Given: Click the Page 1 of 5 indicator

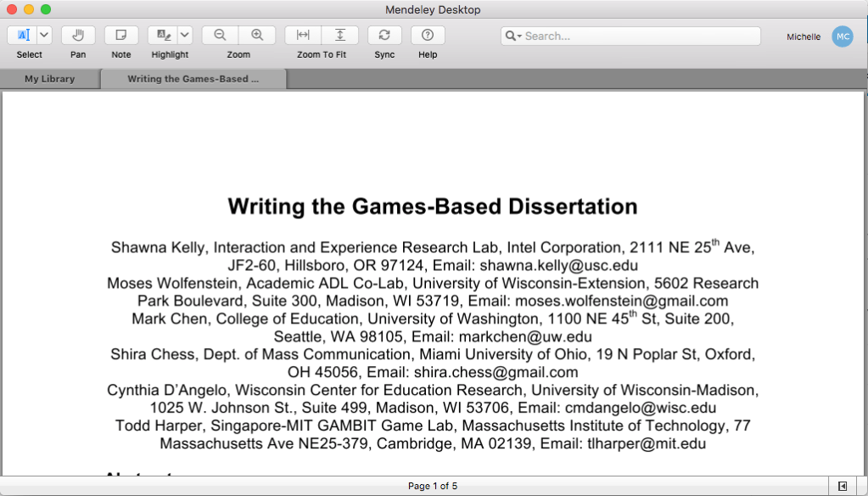Looking at the screenshot, I should (x=433, y=486).
